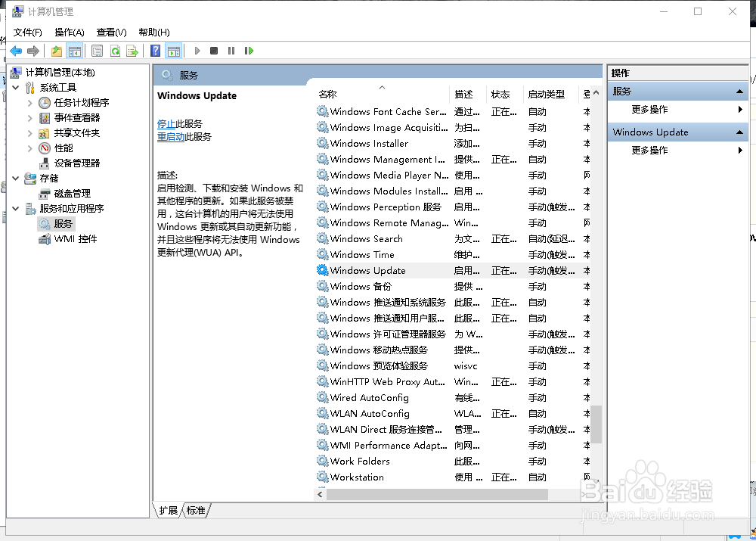Select 共享文件夹 in the tree
This screenshot has height=541, width=756.
[77, 132]
